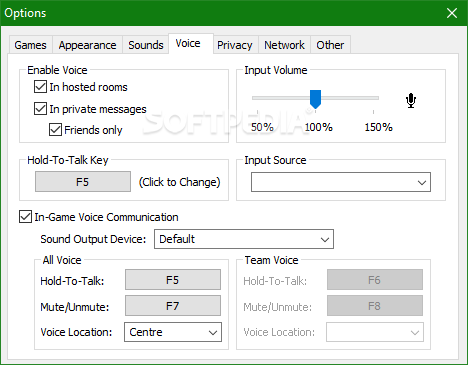This screenshot has height=365, width=468.
Task: Disable In-Game Voice Communication checkbox
Action: pos(25,217)
